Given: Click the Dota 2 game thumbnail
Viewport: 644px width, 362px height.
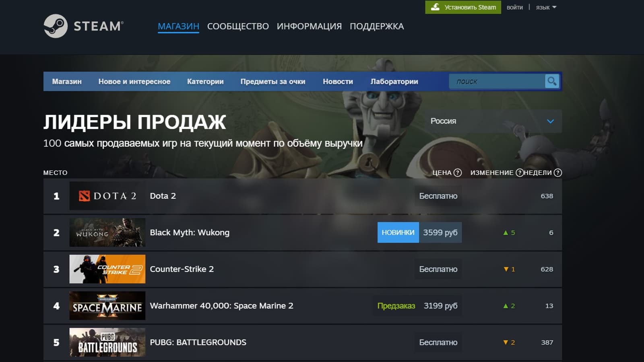Looking at the screenshot, I should click(107, 196).
